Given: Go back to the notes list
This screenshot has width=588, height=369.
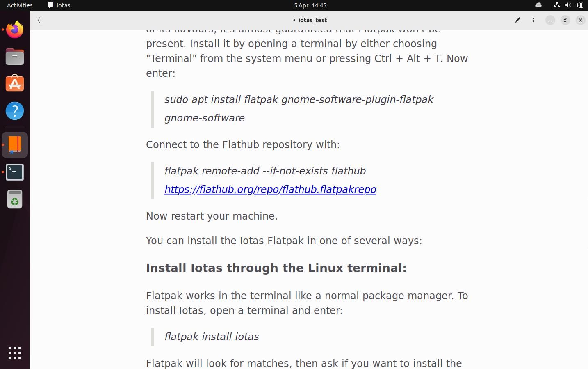Looking at the screenshot, I should click(x=39, y=20).
